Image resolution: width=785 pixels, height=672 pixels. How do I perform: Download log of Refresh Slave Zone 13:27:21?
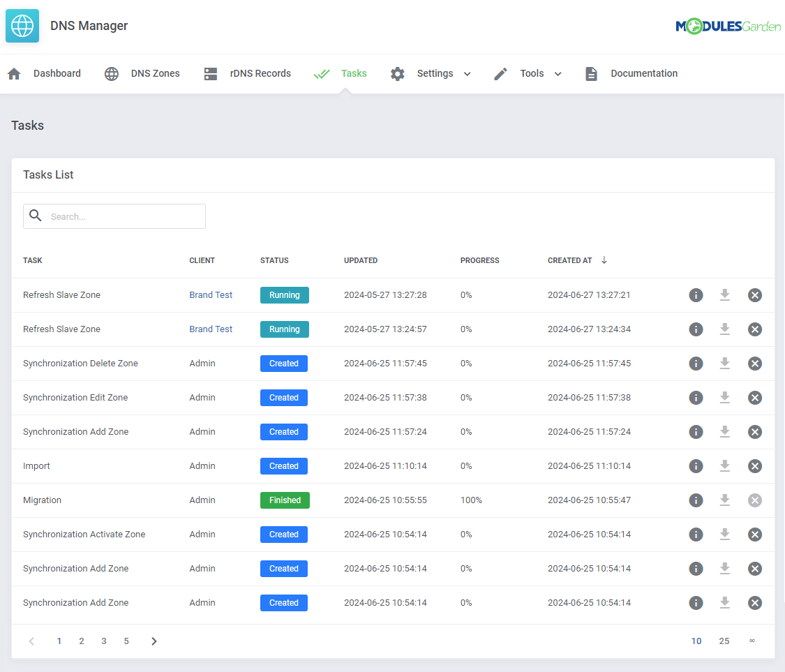click(x=724, y=295)
